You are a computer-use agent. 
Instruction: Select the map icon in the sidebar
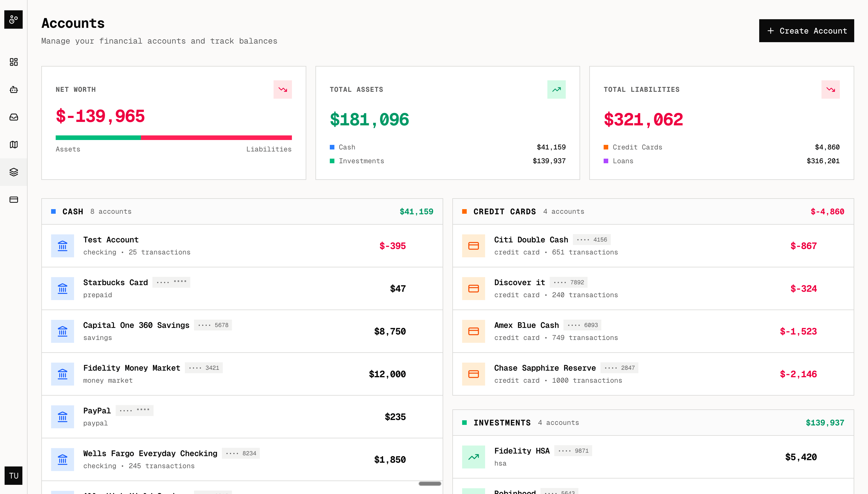[x=13, y=145]
